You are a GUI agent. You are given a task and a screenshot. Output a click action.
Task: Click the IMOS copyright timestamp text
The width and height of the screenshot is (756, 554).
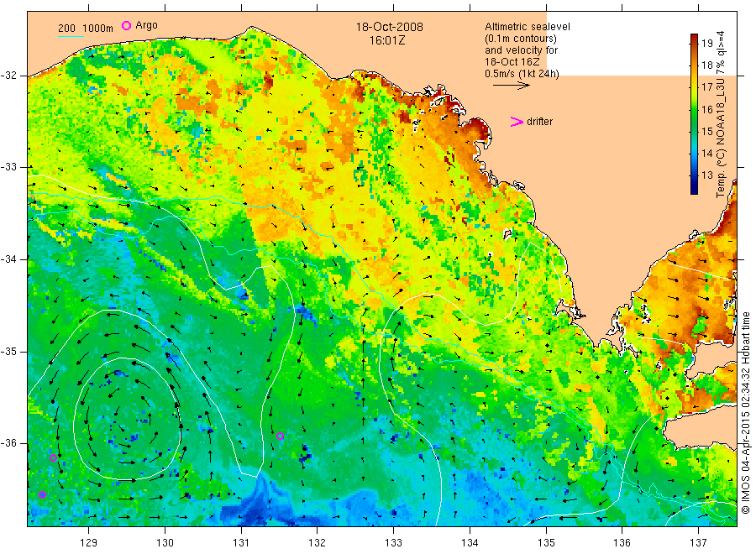click(745, 412)
